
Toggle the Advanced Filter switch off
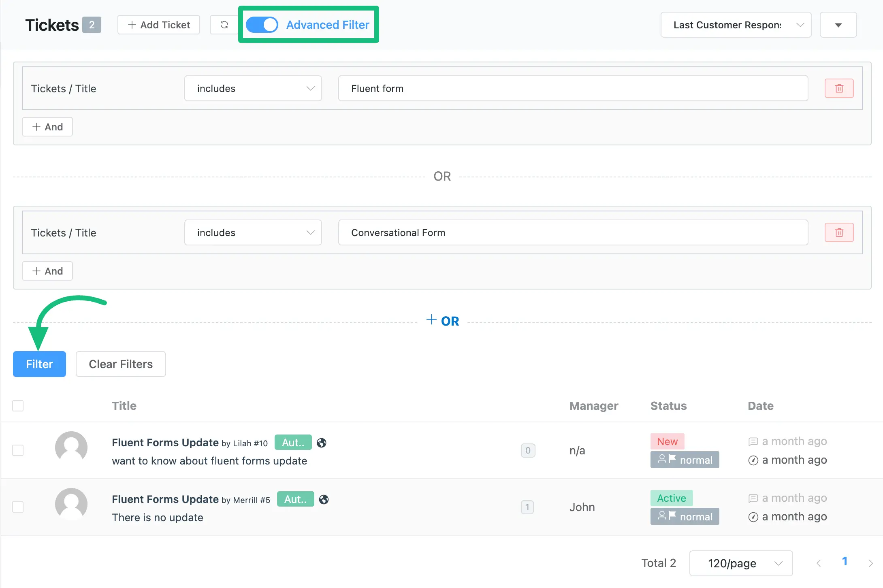262,25
